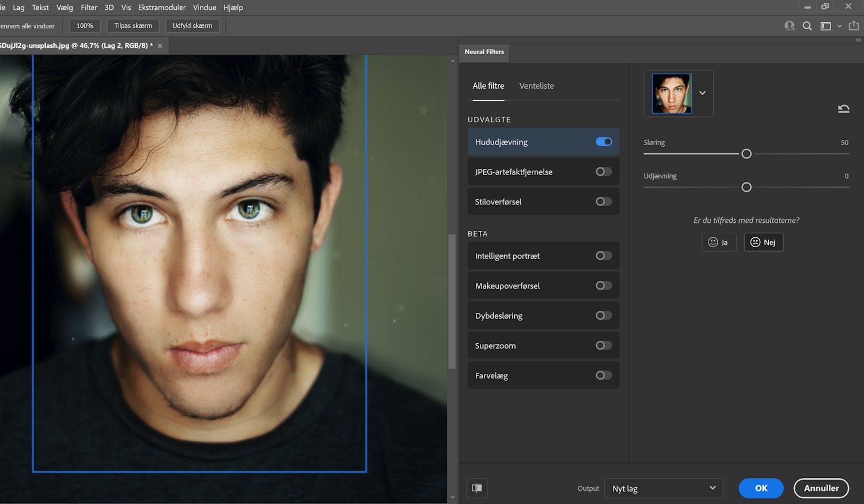Collapse panels with double-arrow icon
The width and height of the screenshot is (864, 504).
click(858, 40)
